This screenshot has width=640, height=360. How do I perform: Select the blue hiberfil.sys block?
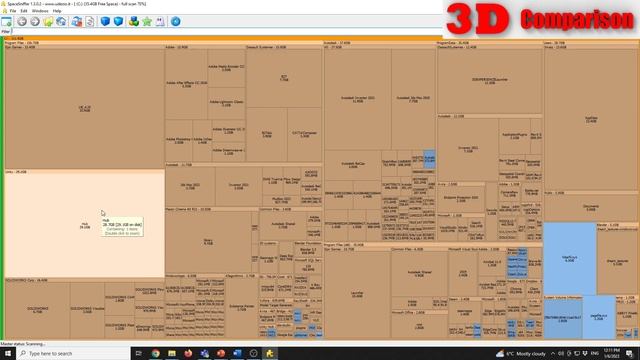click(570, 259)
